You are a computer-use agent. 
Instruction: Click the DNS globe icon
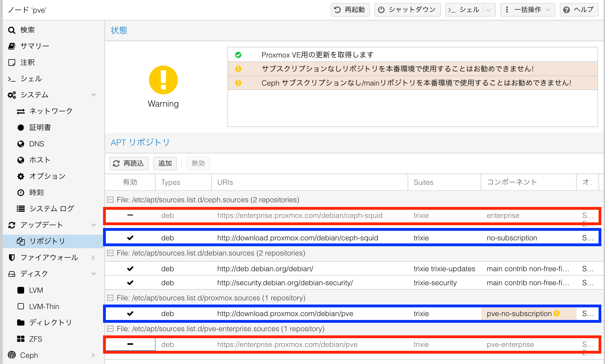(21, 144)
